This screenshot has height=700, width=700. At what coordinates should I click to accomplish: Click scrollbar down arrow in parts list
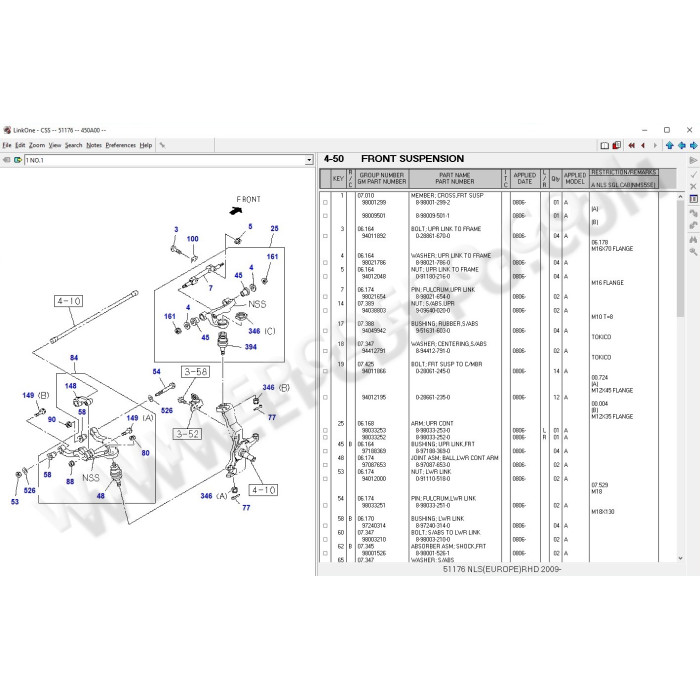coord(680,558)
